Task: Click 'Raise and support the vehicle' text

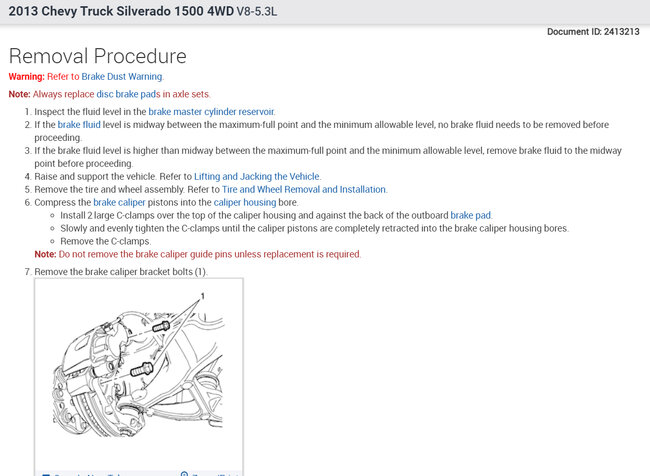Action: coord(96,176)
